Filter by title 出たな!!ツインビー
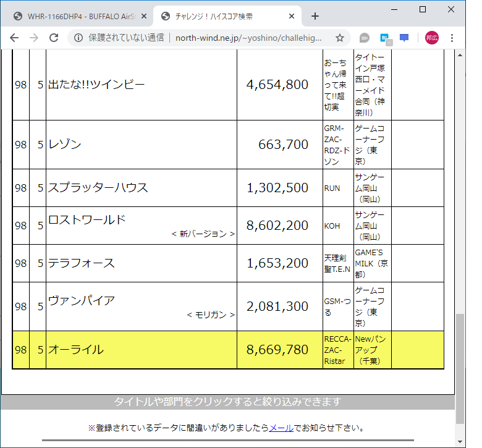482x448 pixels. (x=96, y=85)
